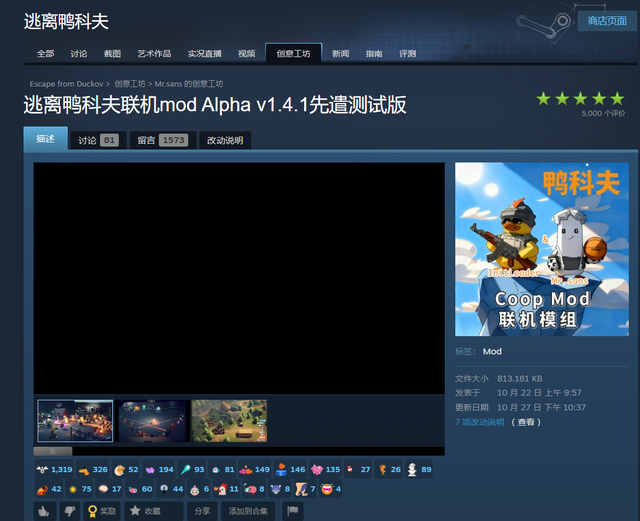
Task: Open the 讨论 hub tab in navigation bar
Action: tap(78, 53)
